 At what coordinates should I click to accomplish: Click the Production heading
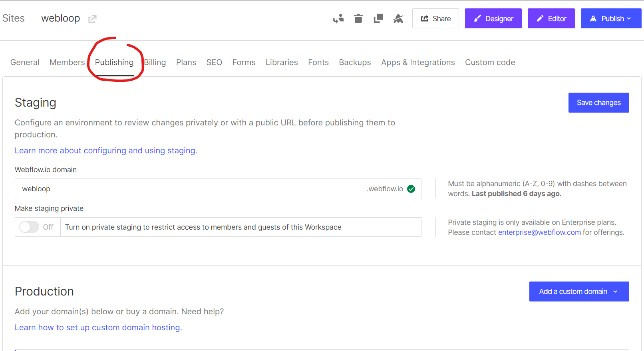tap(44, 292)
